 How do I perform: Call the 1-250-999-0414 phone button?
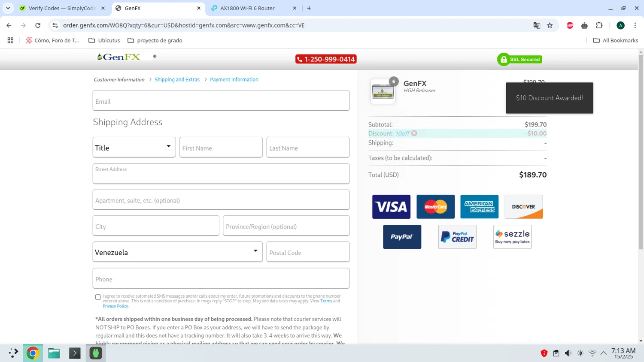(326, 59)
